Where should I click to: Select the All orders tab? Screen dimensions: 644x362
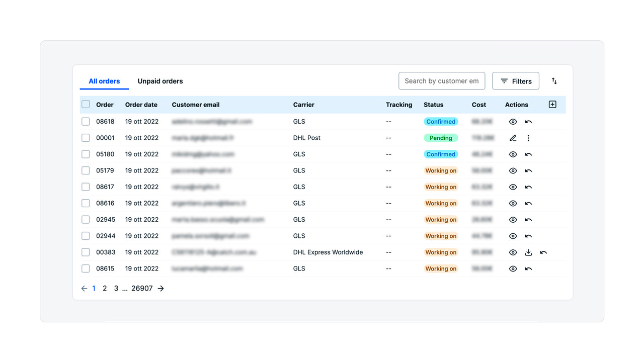104,81
